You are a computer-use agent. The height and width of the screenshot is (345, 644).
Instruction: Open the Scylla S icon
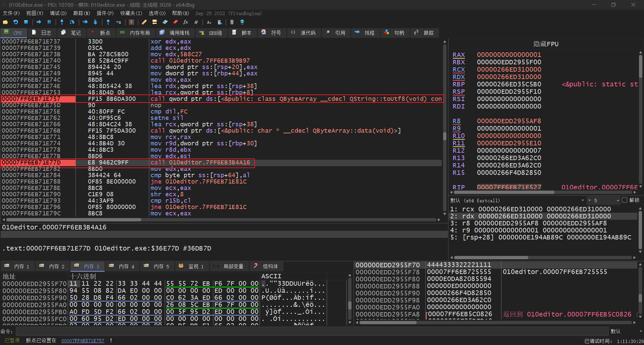(x=131, y=22)
